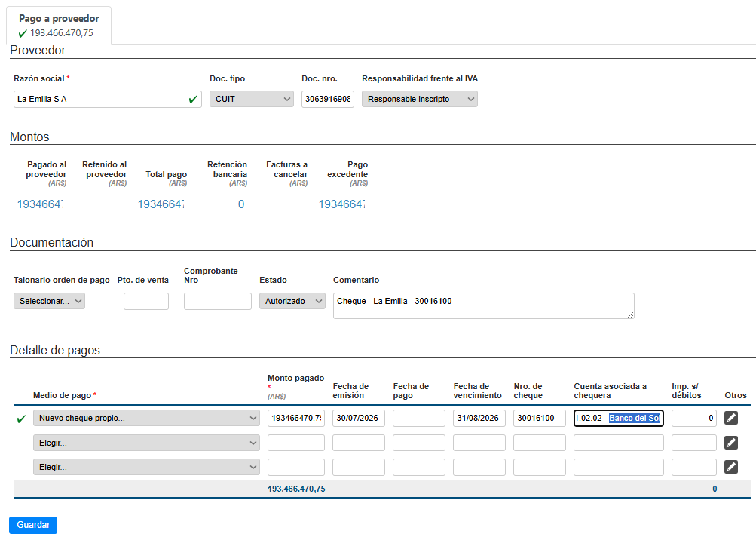The width and height of the screenshot is (756, 537).
Task: Click edit pencil icon in second payment row
Action: [x=731, y=443]
